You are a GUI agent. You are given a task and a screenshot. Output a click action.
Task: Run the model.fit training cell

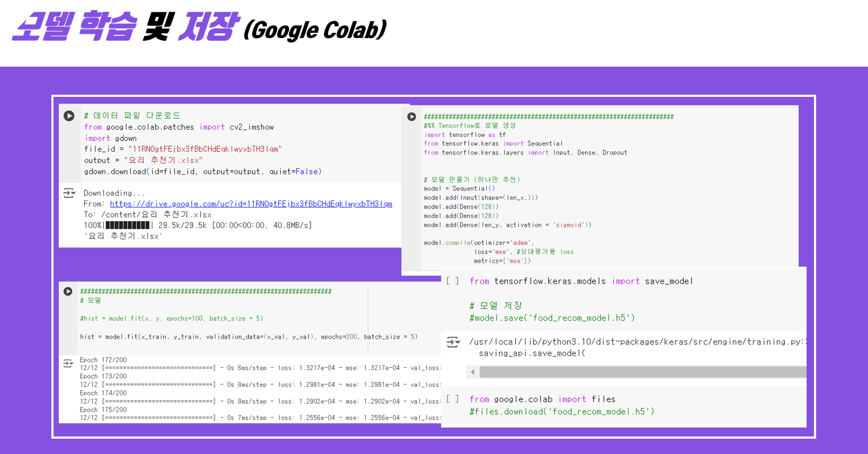68,292
